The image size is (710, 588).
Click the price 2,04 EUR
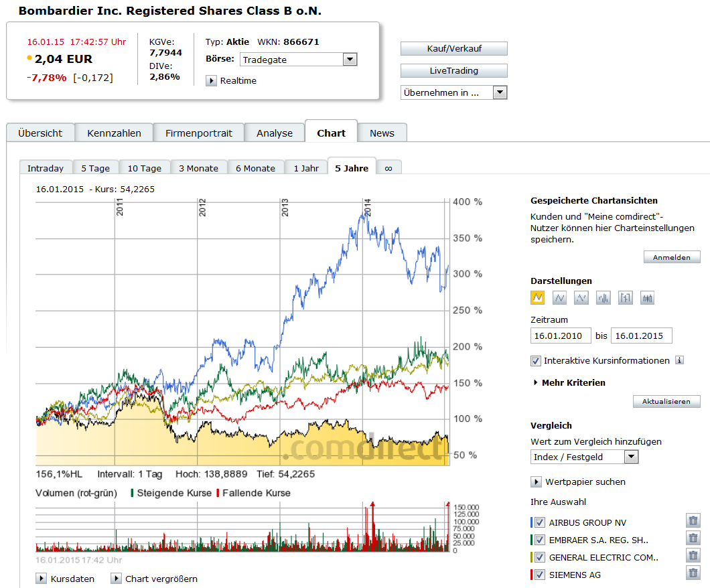click(64, 59)
